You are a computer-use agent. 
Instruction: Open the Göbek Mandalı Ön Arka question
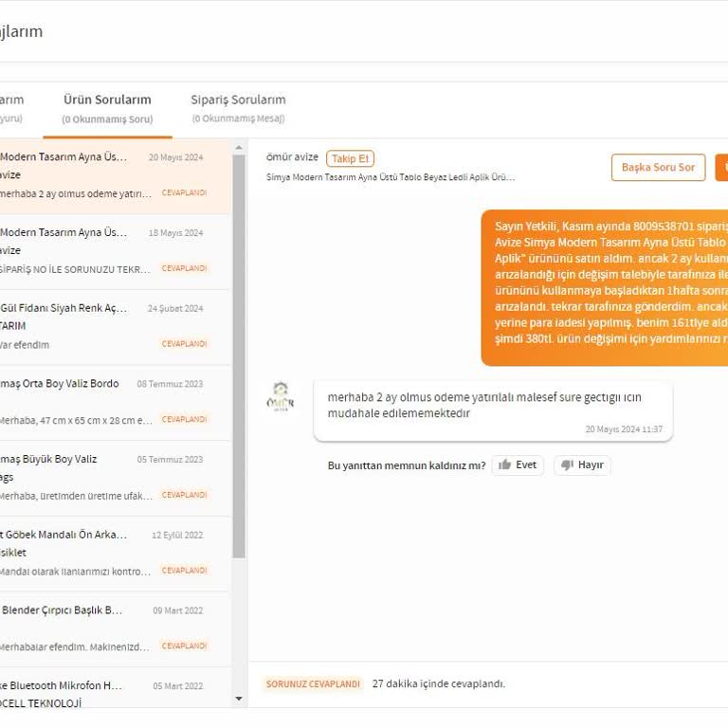[x=114, y=555]
